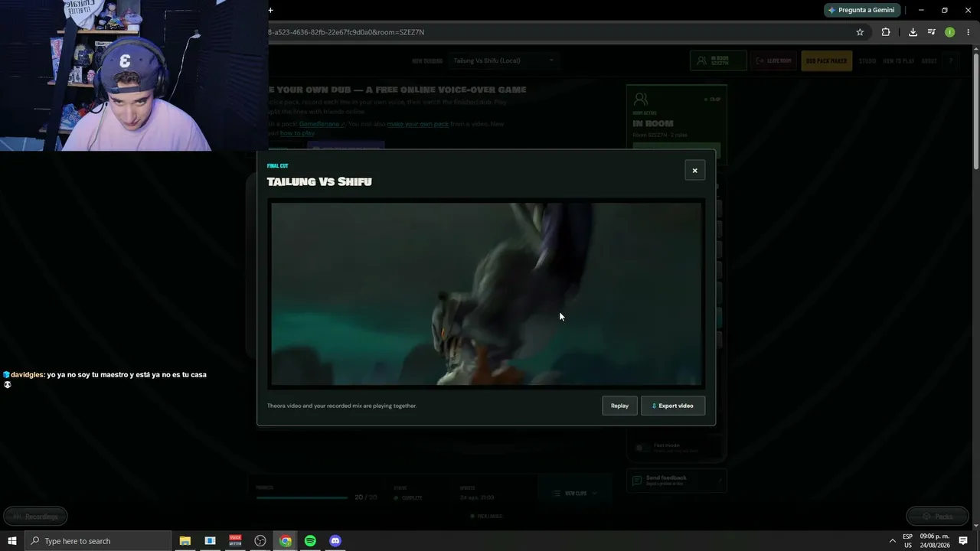Open the Chrome three-dot menu
The height and width of the screenshot is (551, 980).
(968, 32)
